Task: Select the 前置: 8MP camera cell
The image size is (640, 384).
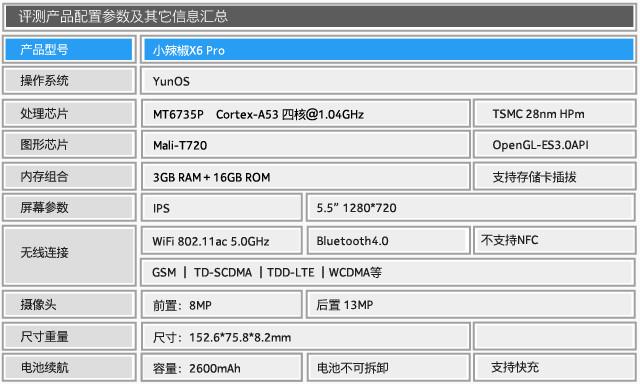Action: pos(222,304)
